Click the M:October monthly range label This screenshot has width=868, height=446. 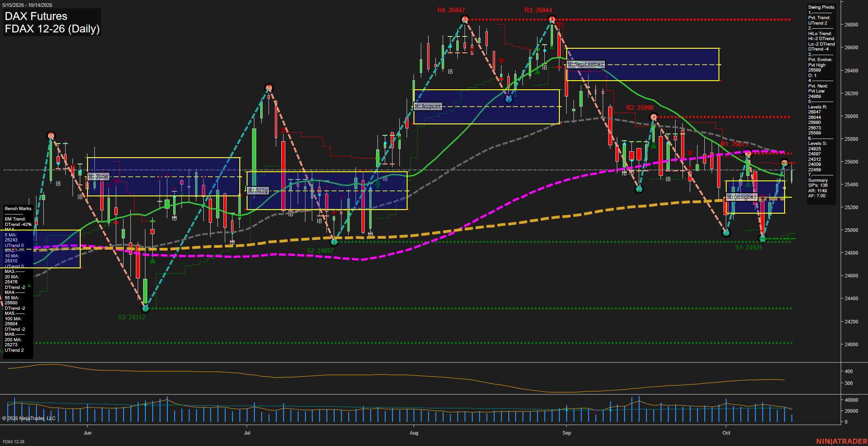(742, 197)
